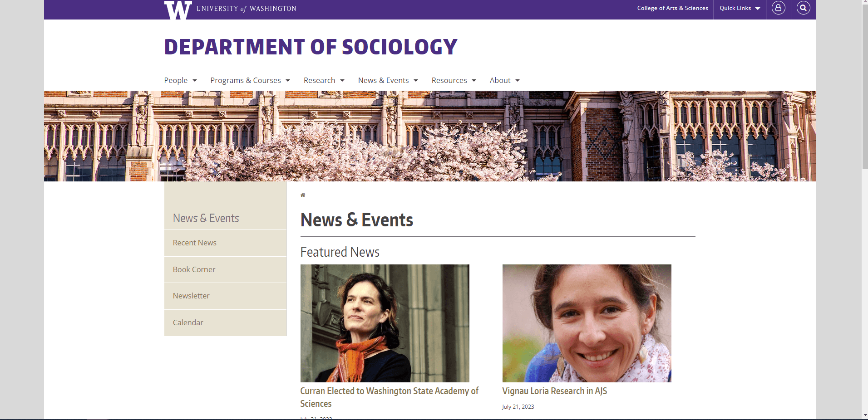868x420 pixels.
Task: Expand the People menu
Action: click(x=180, y=80)
